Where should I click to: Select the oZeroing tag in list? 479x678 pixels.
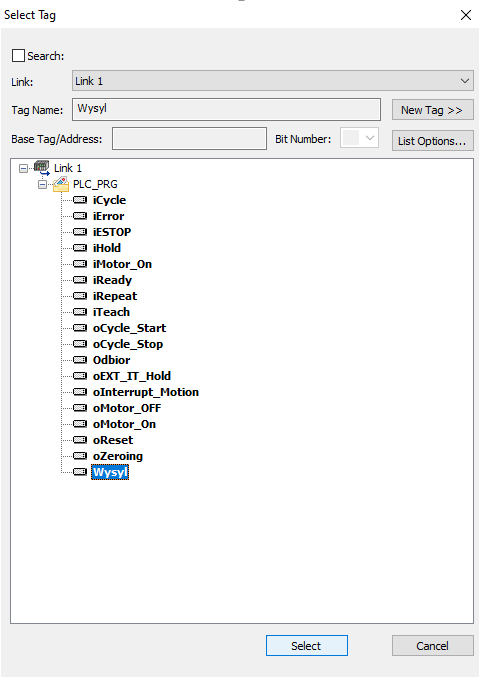(118, 456)
